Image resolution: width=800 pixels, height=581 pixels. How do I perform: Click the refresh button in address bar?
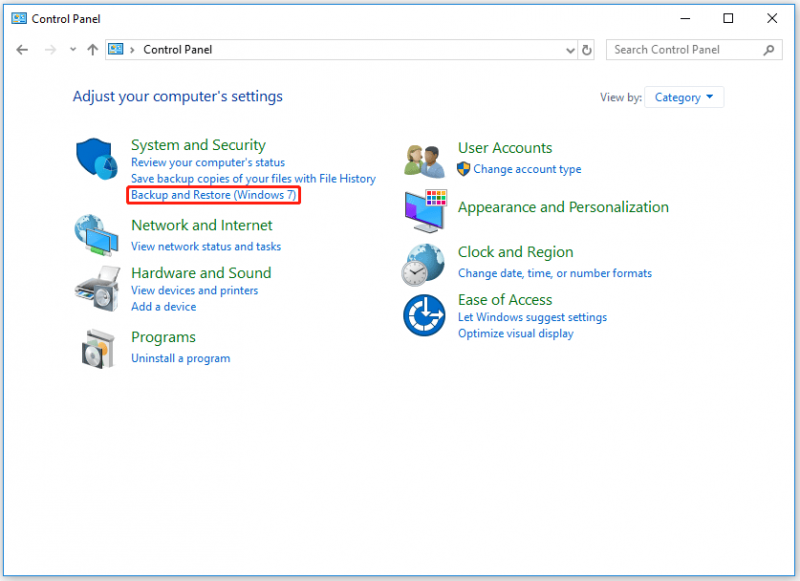click(587, 50)
